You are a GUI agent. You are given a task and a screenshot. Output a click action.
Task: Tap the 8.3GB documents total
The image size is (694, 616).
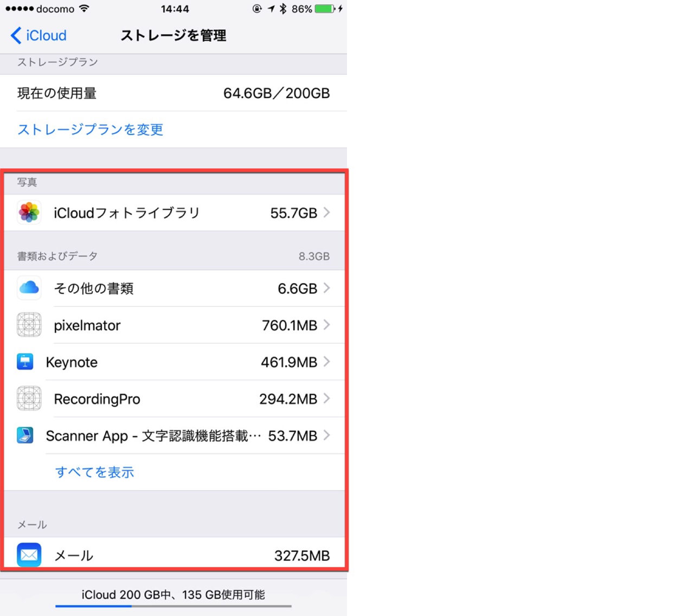pos(314,256)
